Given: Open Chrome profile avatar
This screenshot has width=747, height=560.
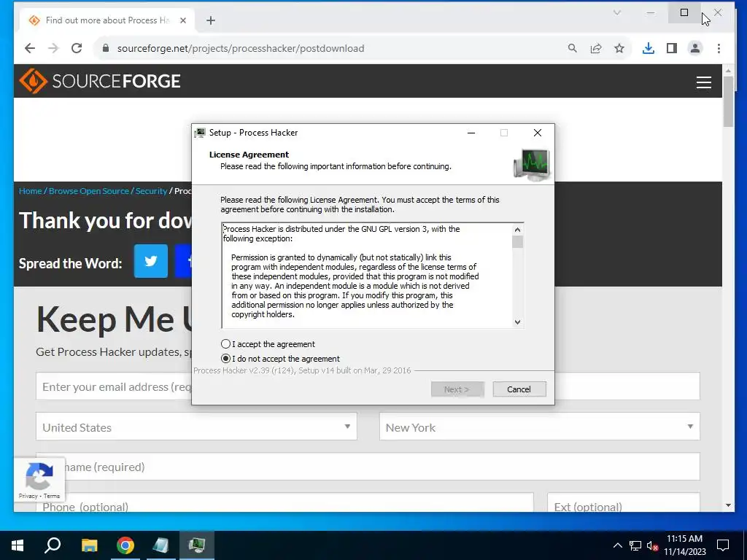Looking at the screenshot, I should (695, 48).
